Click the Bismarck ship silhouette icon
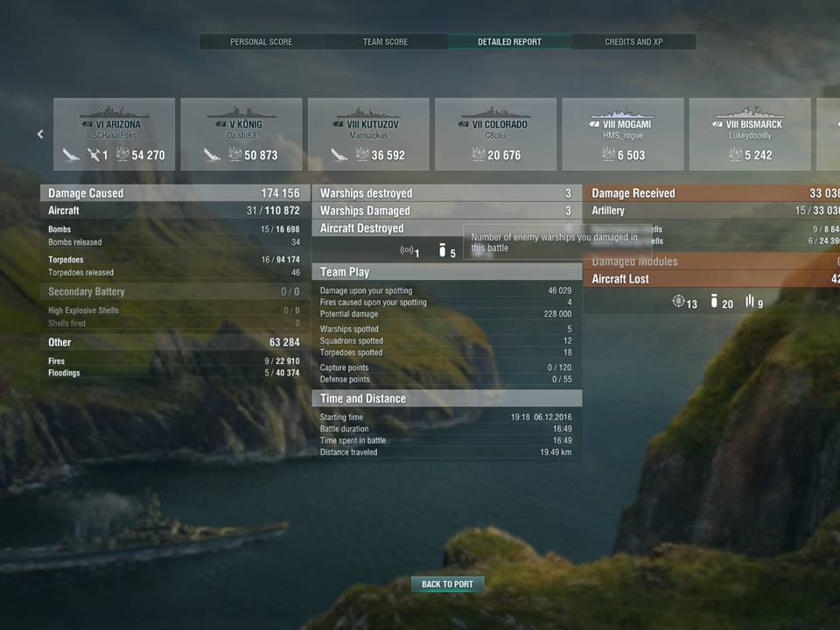 click(750, 112)
